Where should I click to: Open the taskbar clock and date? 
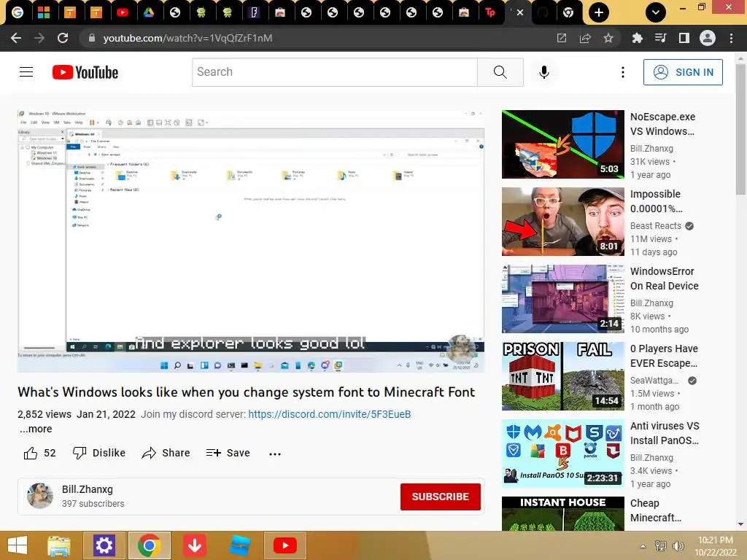coord(716,546)
